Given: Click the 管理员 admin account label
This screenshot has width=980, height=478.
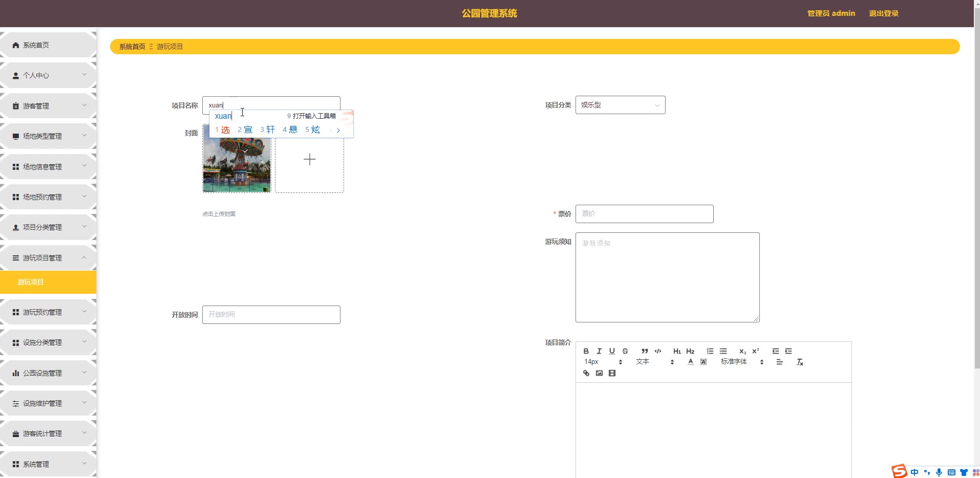Looking at the screenshot, I should (x=831, y=13).
